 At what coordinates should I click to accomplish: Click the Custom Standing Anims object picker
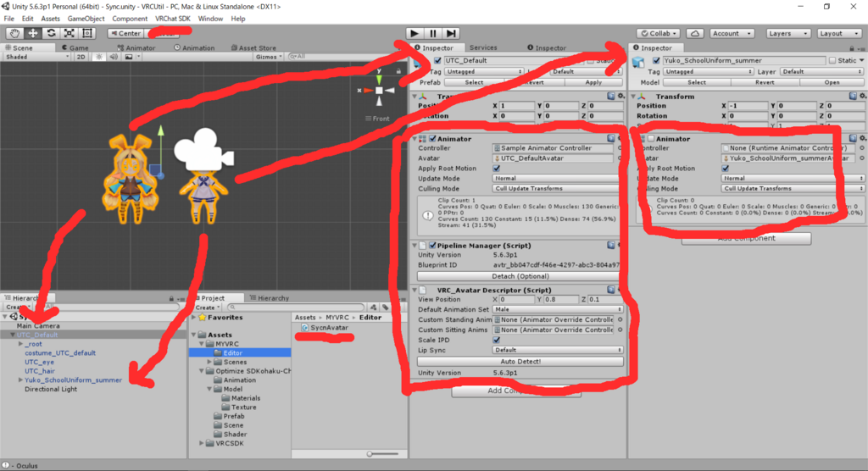[x=620, y=319]
